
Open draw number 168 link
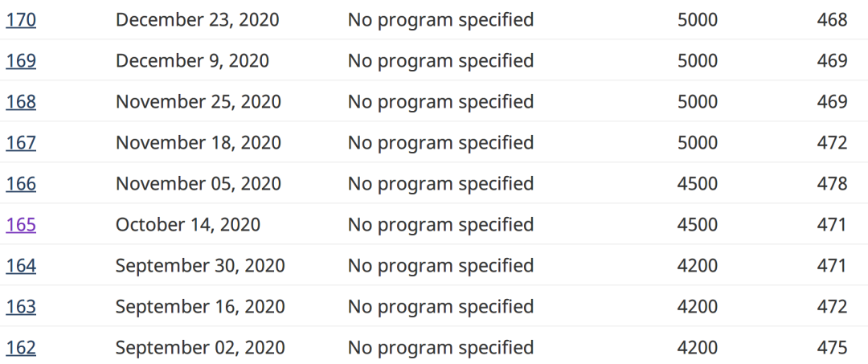pyautogui.click(x=21, y=102)
